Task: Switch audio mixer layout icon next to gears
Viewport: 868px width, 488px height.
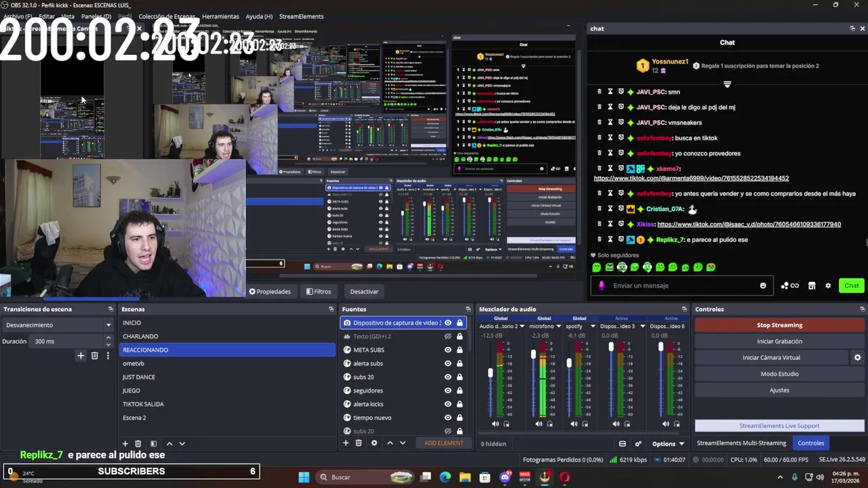Action: pos(623,444)
